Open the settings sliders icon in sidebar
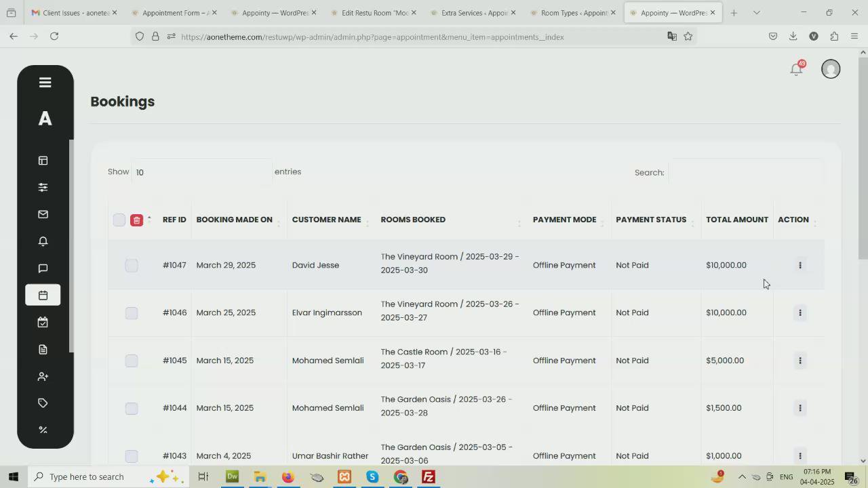868x488 pixels. coord(43,188)
